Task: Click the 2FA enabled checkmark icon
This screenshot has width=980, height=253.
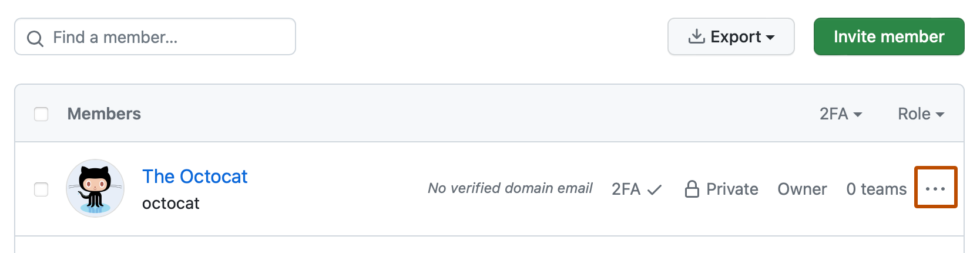Action: [654, 189]
